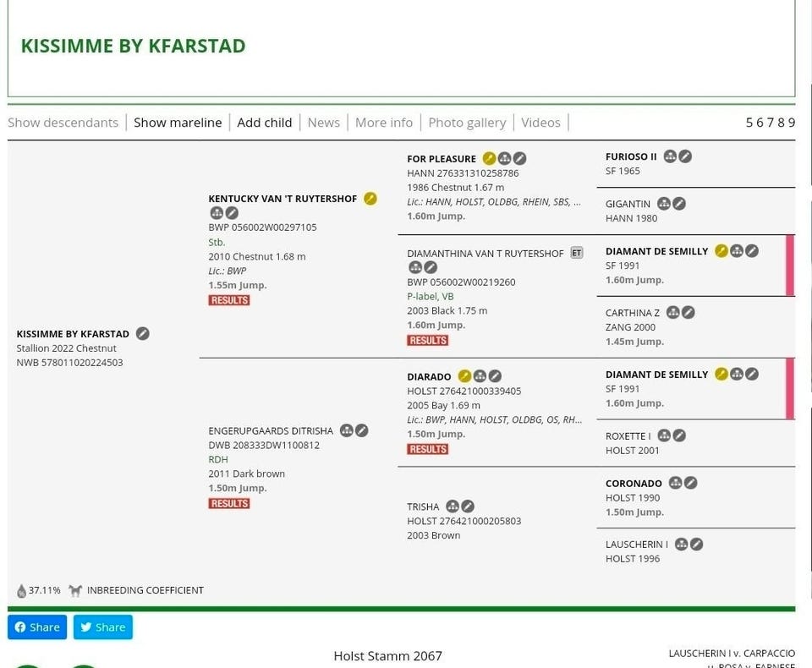Open the pedigree icon under Kentucky van 't Ruytershof
Screen dimensions: 812x668
click(217, 213)
